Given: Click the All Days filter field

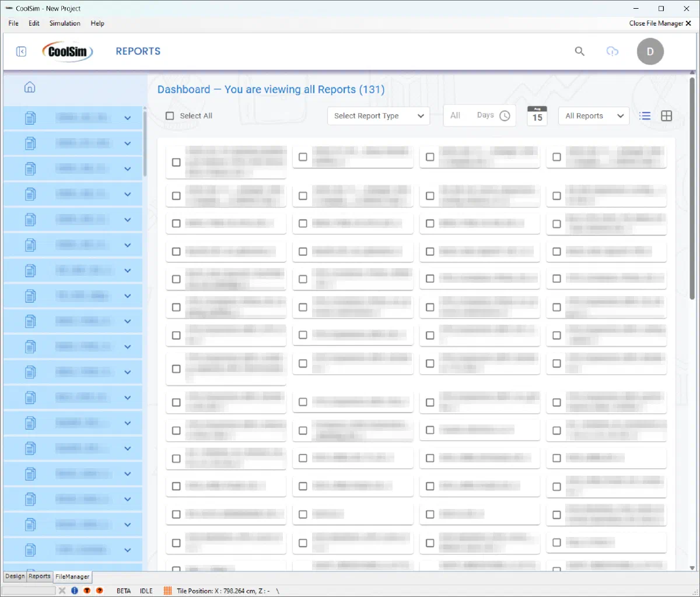Looking at the screenshot, I should click(480, 115).
